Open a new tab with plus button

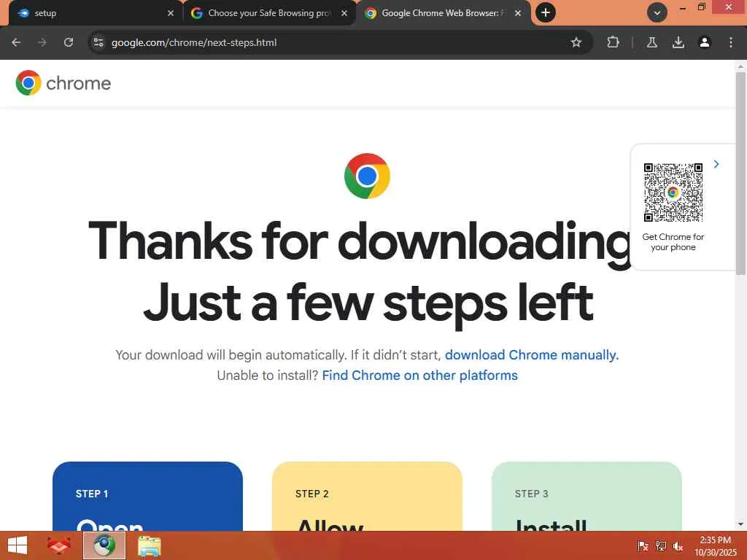coord(546,12)
